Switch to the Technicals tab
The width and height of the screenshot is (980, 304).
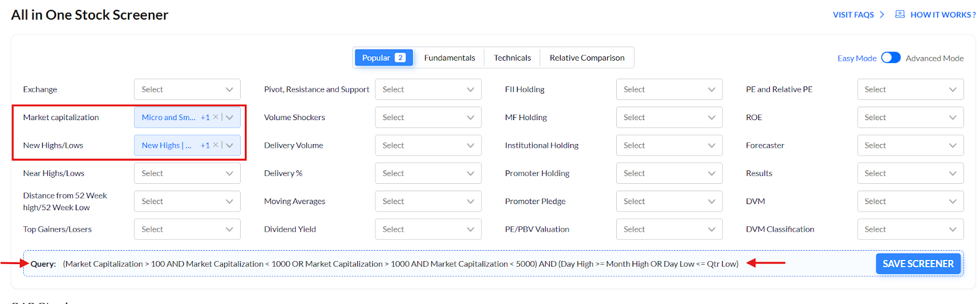pos(512,58)
